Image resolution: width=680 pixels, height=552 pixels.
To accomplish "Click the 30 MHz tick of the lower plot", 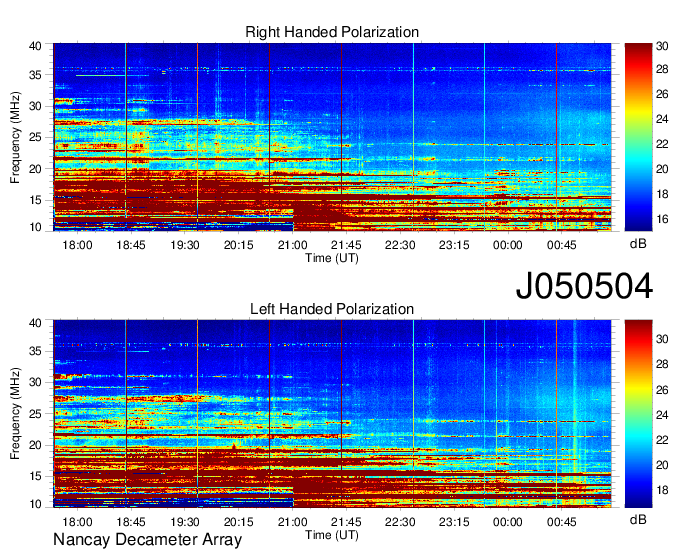I will click(35, 382).
